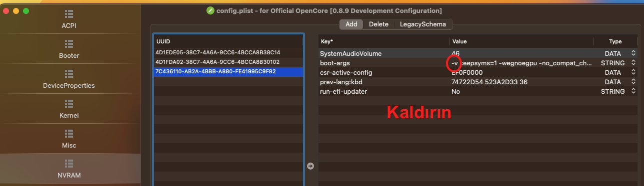Switch to the Delete tab
644x186 pixels.
coord(378,24)
